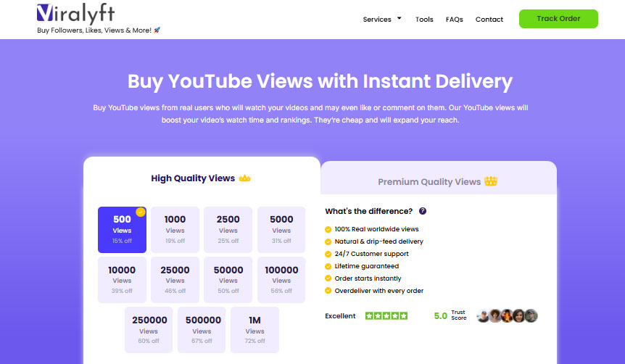625x364 pixels.
Task: Choose the 1M Views package
Action: (254, 330)
